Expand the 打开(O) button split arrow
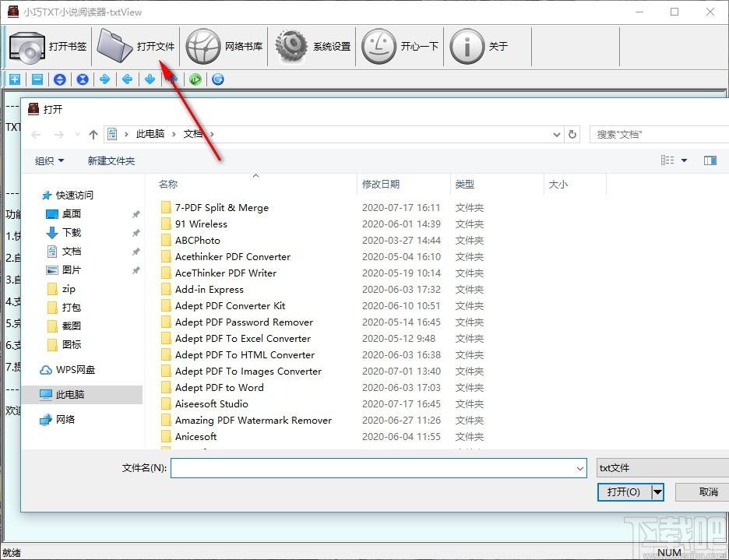Viewport: 729px width, 560px height. pos(657,491)
